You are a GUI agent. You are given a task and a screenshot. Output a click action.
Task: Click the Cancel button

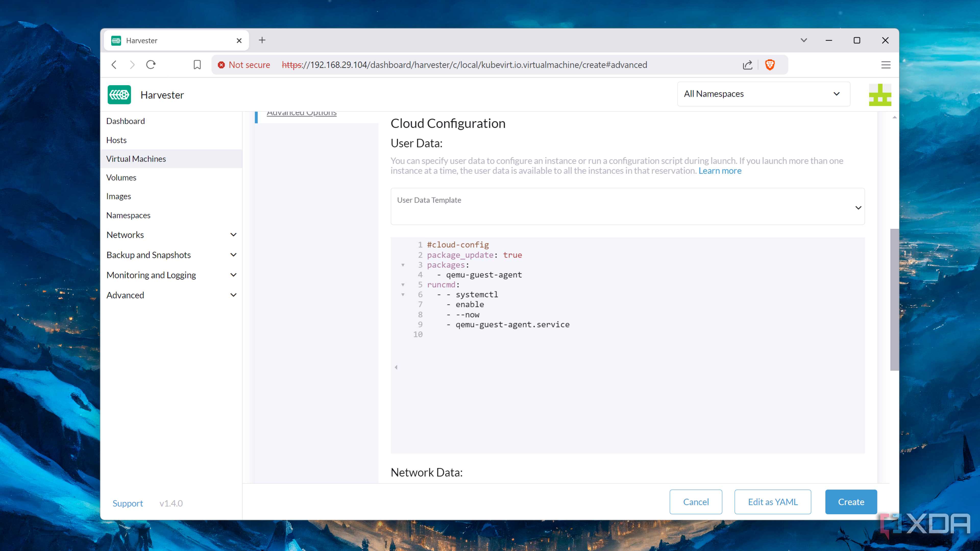point(696,502)
